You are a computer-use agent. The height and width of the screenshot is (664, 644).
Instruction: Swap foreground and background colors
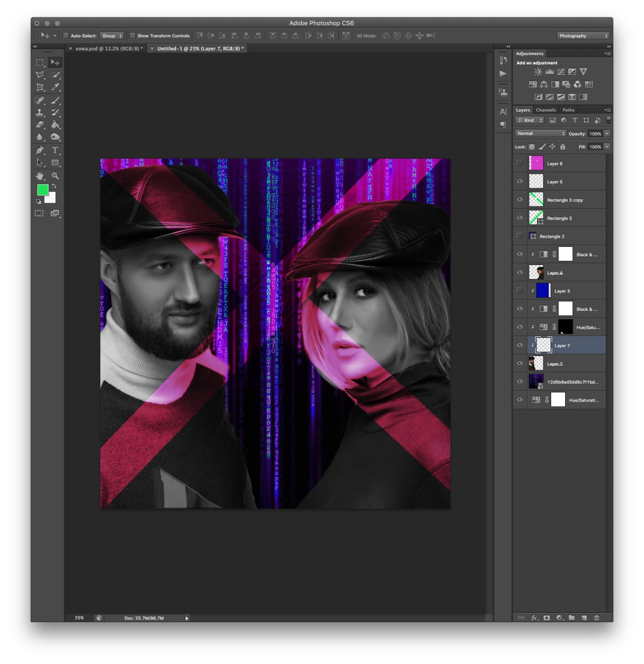(x=54, y=186)
